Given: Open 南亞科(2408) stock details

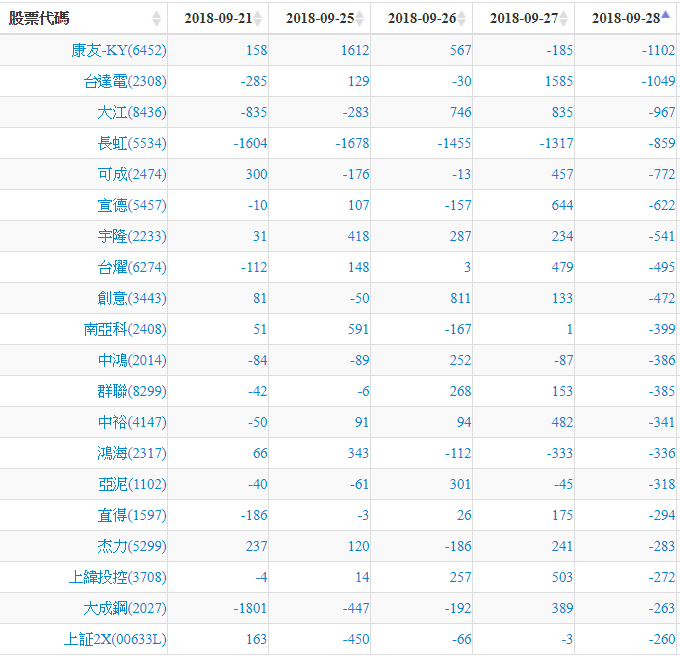Looking at the screenshot, I should [125, 330].
